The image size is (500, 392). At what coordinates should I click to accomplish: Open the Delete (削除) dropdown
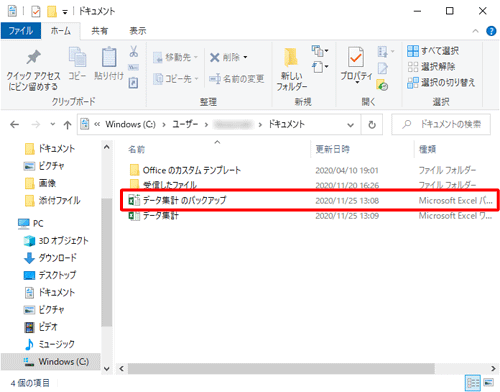click(x=229, y=57)
